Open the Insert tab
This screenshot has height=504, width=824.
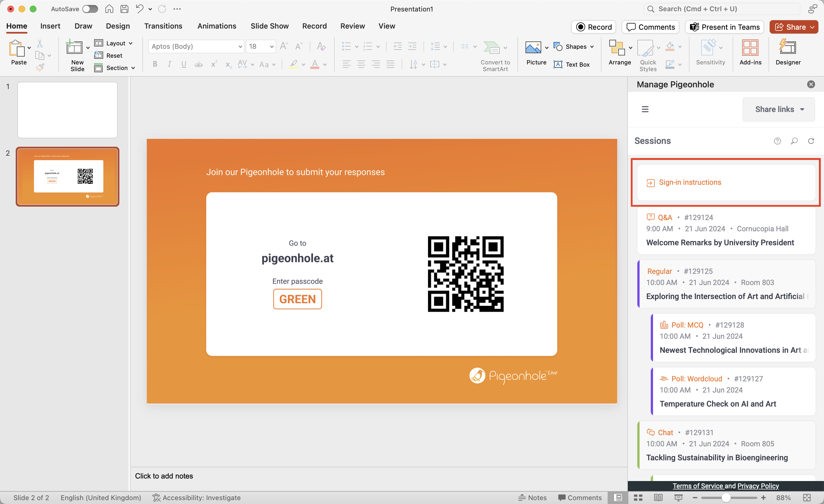coord(50,26)
